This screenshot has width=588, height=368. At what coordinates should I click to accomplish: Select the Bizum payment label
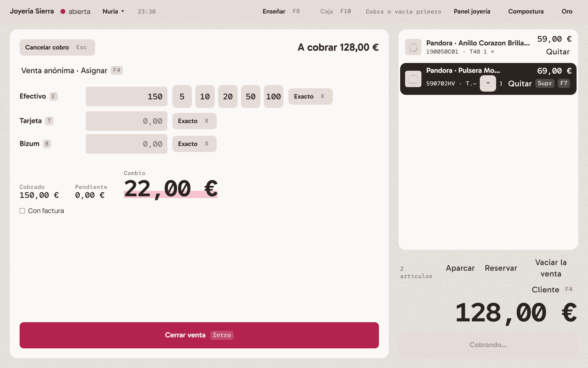[29, 144]
